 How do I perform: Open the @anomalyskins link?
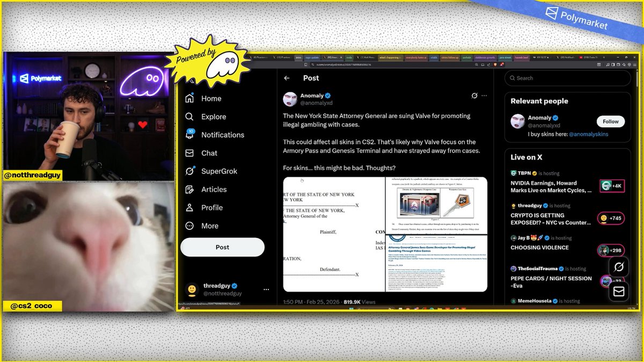click(589, 134)
